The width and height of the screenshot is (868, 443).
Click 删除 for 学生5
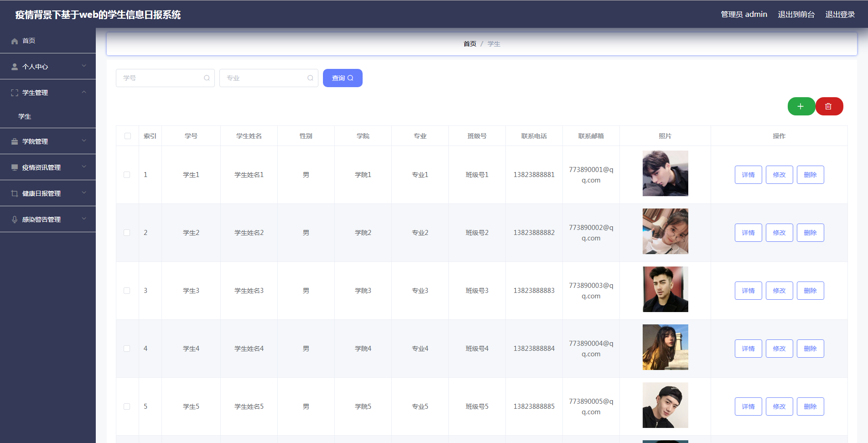[x=811, y=407]
